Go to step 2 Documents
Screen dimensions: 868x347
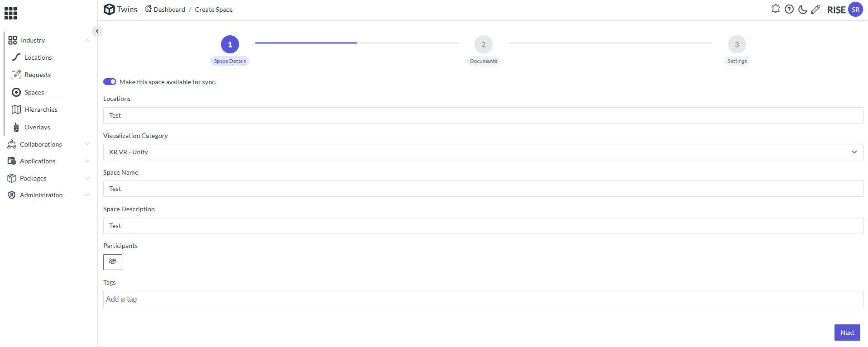(484, 44)
